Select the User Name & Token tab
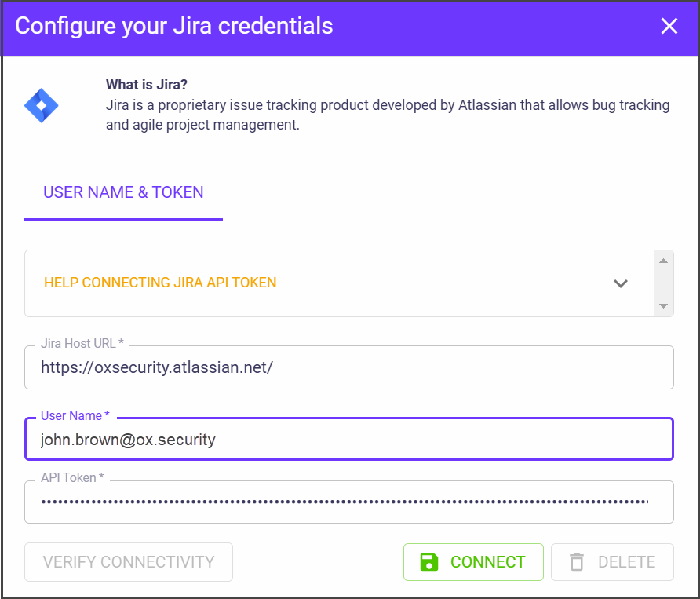The width and height of the screenshot is (700, 599). click(123, 193)
